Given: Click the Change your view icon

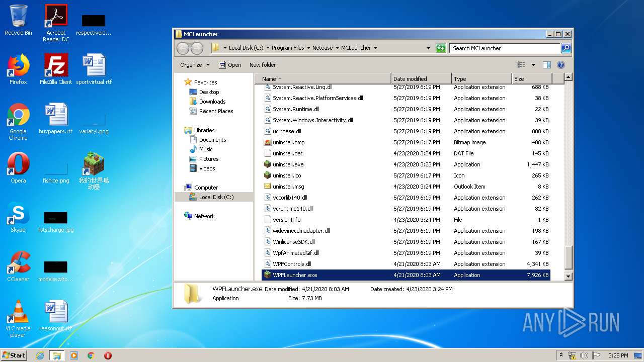Looking at the screenshot, I should click(x=521, y=65).
